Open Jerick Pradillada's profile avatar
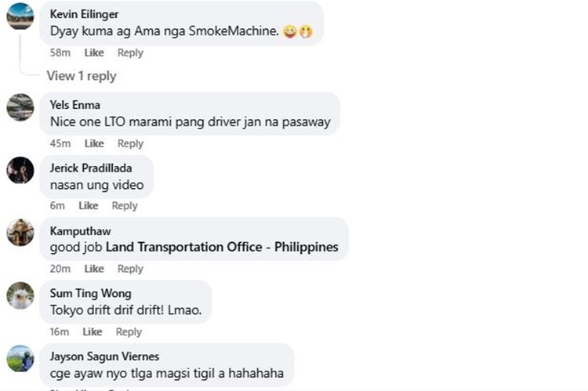The image size is (588, 391). click(20, 170)
